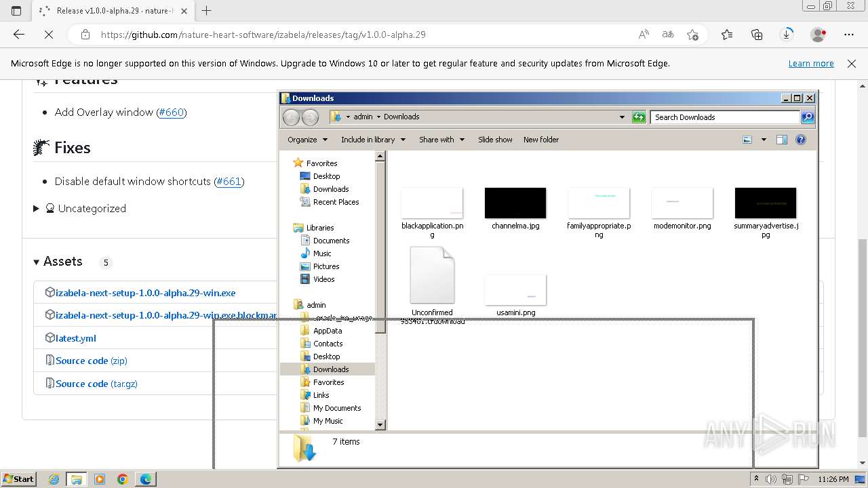Download latest.yml asset

(75, 338)
